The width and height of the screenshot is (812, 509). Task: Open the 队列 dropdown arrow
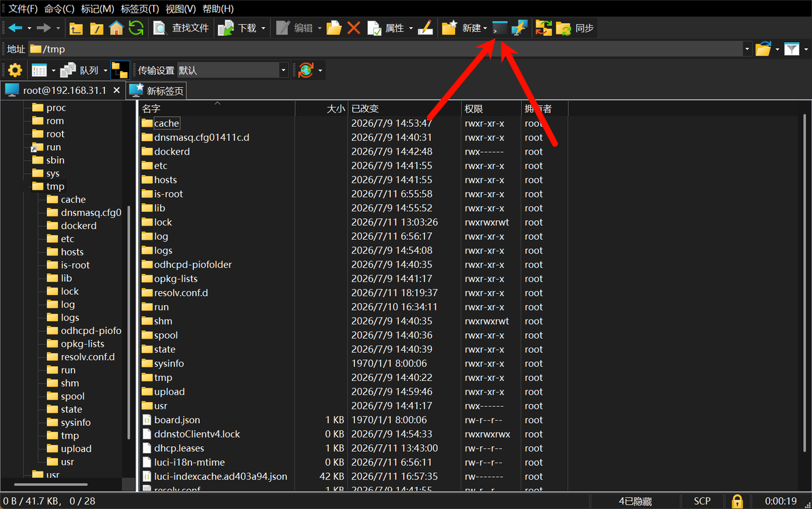105,70
